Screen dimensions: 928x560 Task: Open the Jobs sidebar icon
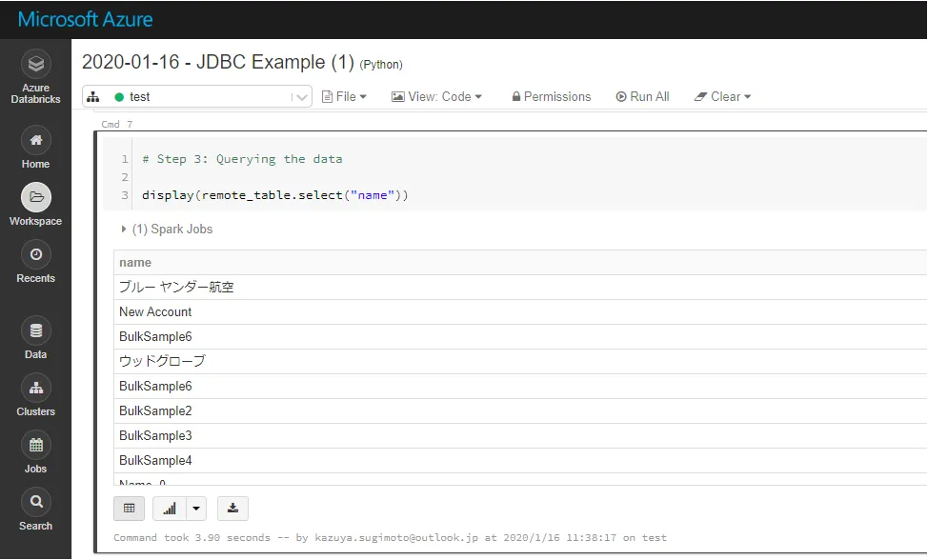(35, 448)
